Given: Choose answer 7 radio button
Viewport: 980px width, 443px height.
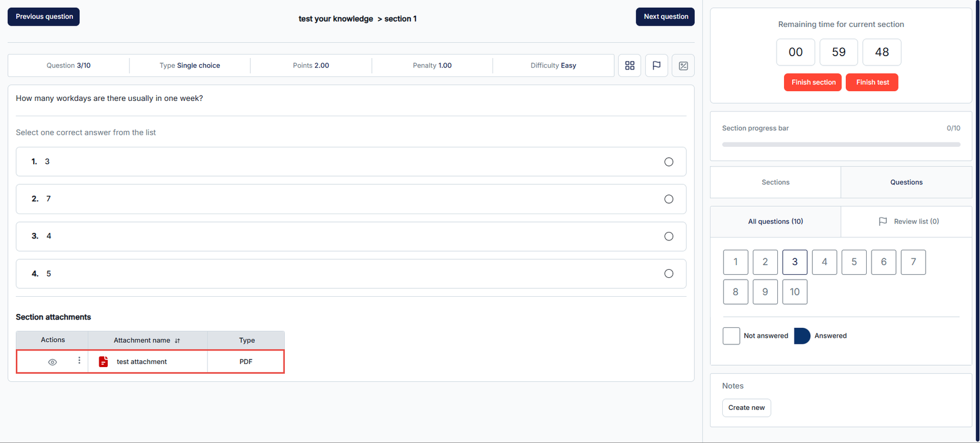Looking at the screenshot, I should pos(668,199).
